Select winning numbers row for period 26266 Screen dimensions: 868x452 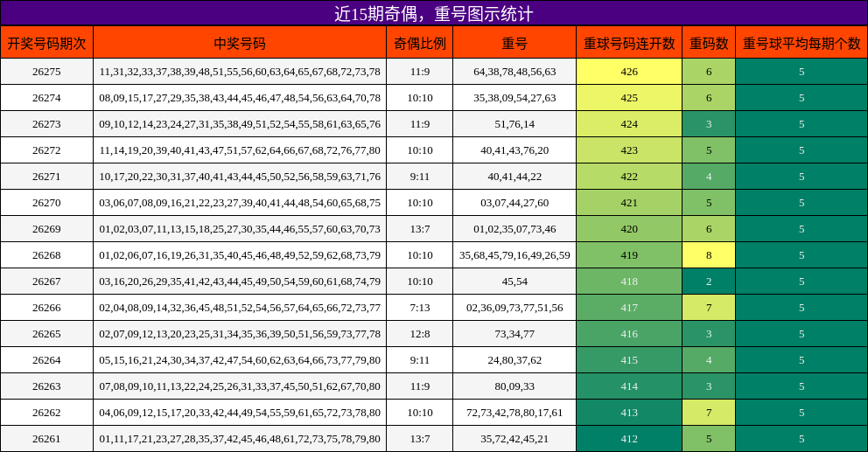[240, 308]
